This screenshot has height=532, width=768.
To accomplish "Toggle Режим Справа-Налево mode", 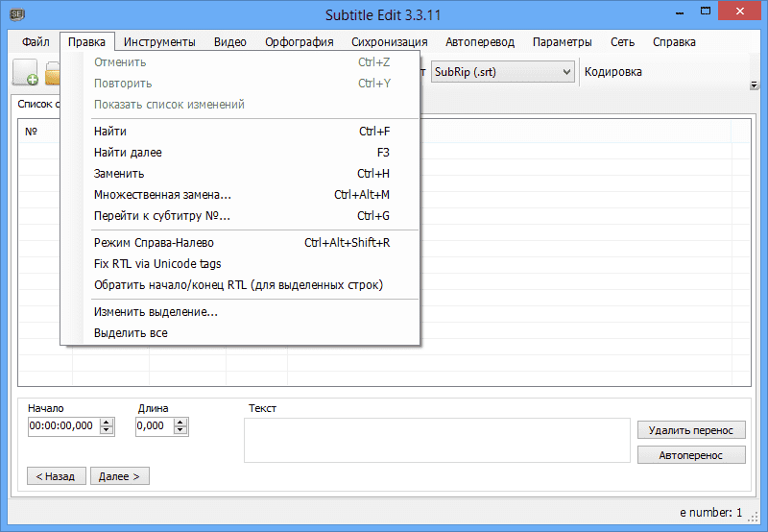I will 154,243.
